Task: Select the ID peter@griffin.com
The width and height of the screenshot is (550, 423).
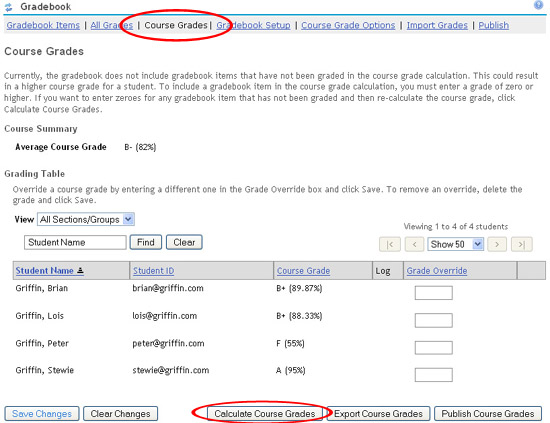Action: click(168, 343)
